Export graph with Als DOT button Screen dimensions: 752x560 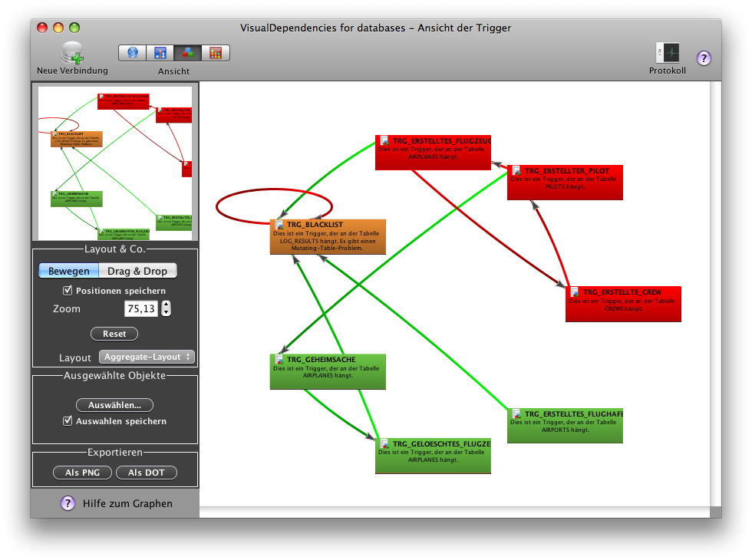pyautogui.click(x=147, y=473)
